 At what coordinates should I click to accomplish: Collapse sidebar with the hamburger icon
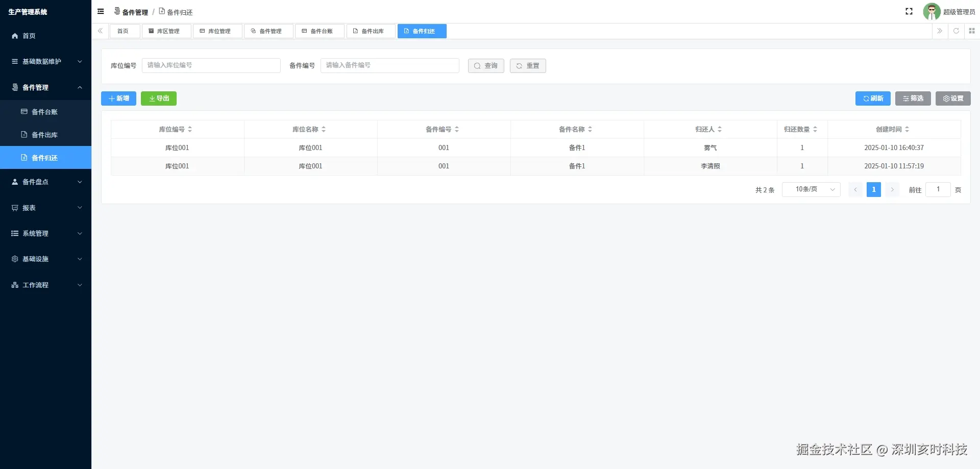coord(101,11)
